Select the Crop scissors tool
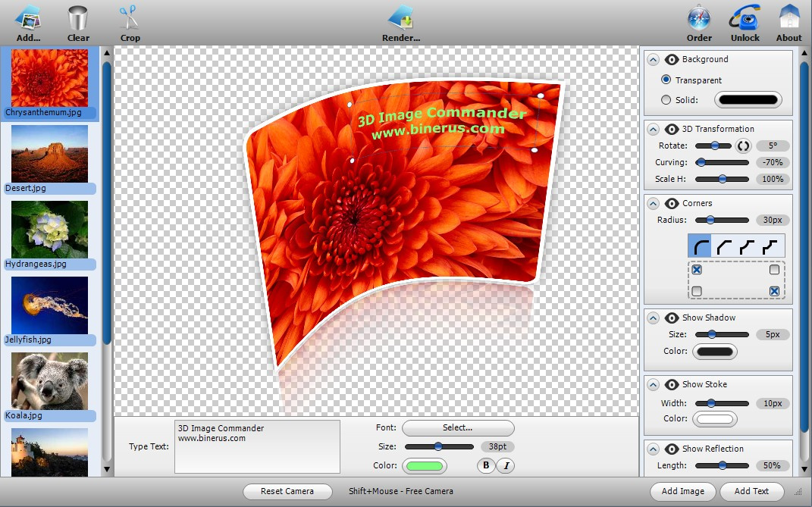 tap(130, 18)
